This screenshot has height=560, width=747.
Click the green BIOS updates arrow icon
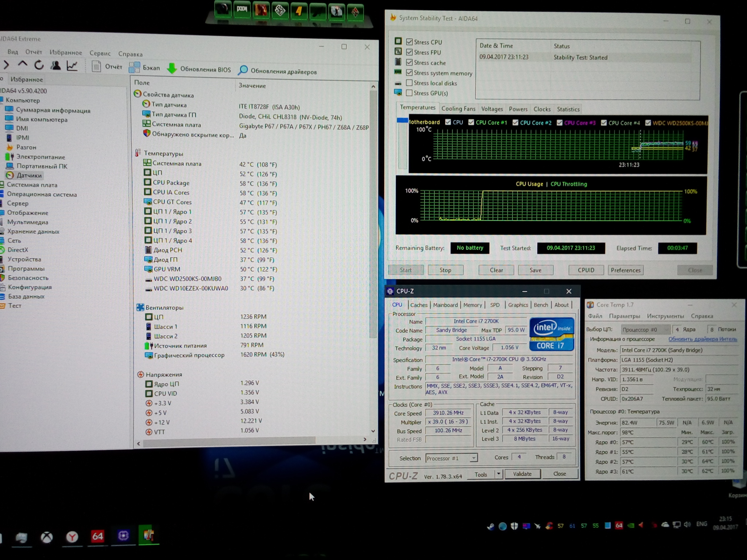(172, 69)
